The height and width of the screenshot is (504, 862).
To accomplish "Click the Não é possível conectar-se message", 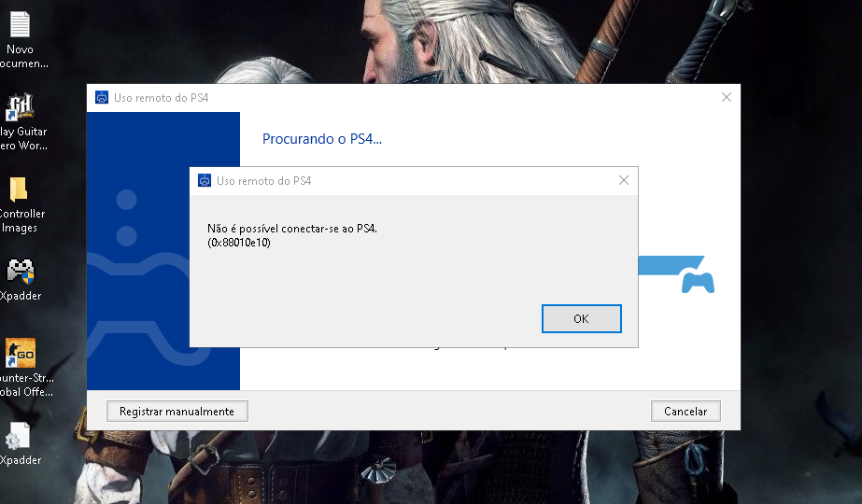I will coord(292,229).
